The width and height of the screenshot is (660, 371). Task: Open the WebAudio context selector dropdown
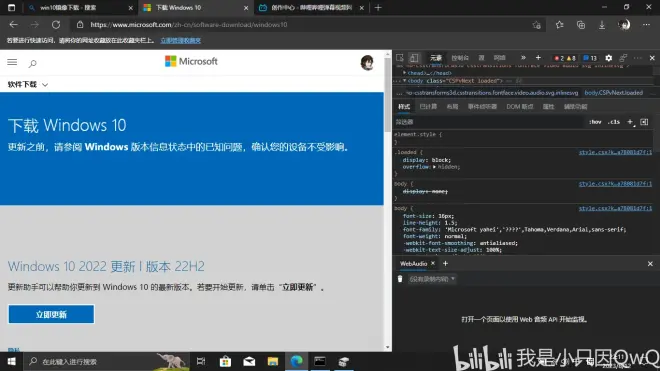432,279
